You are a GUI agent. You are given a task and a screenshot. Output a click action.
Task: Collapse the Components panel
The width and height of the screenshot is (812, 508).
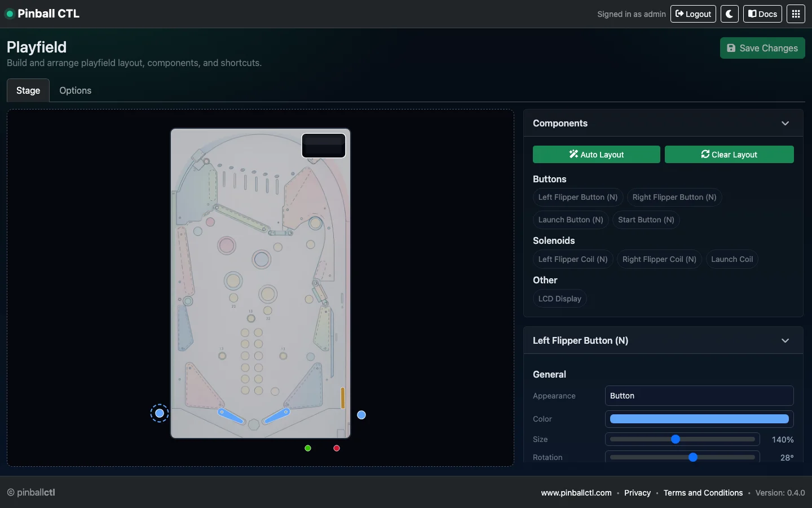coord(785,124)
